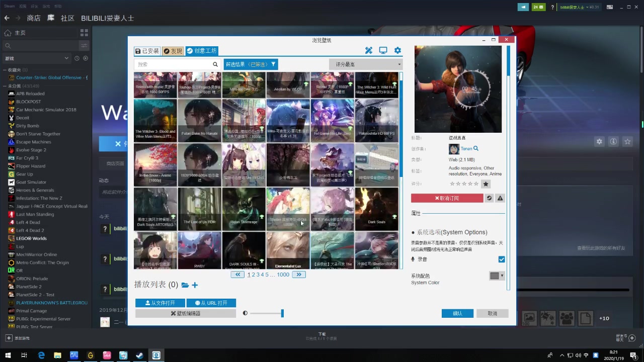Open Steam 商店 store tab
This screenshot has width=644, height=362.
34,18
